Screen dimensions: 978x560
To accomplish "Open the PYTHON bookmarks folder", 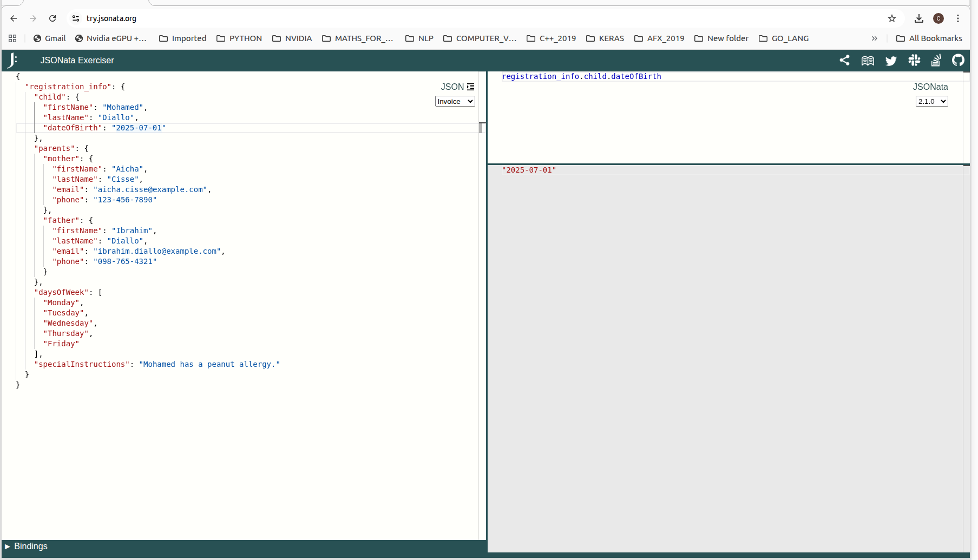I will pyautogui.click(x=239, y=38).
